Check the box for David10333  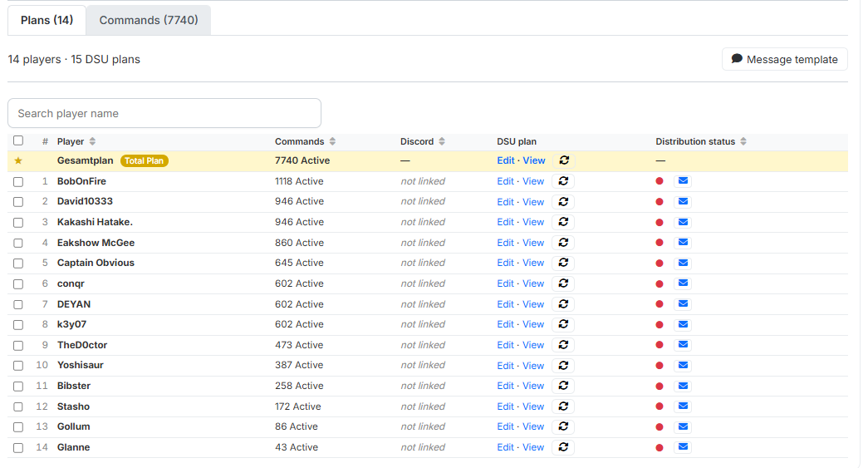18,202
